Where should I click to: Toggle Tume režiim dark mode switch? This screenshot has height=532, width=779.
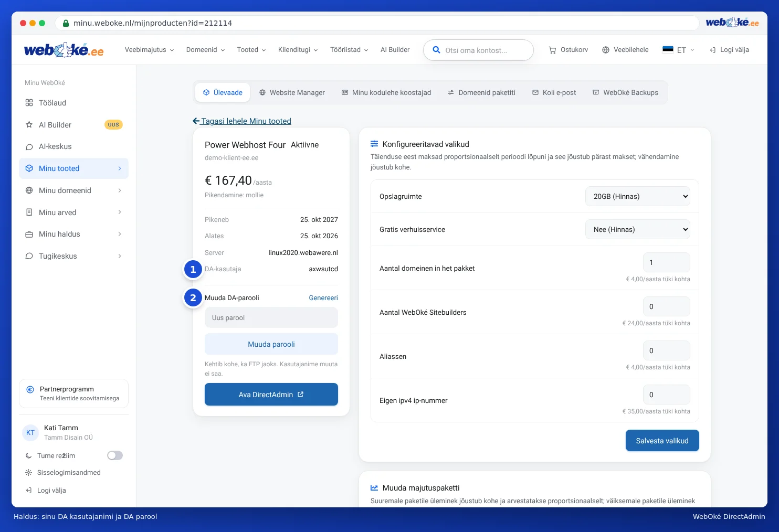(115, 455)
